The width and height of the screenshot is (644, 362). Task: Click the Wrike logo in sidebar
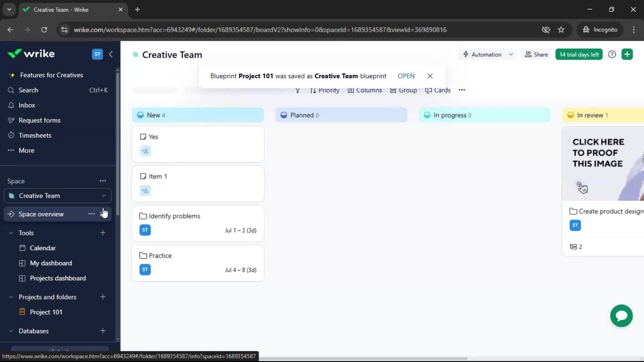click(x=31, y=54)
